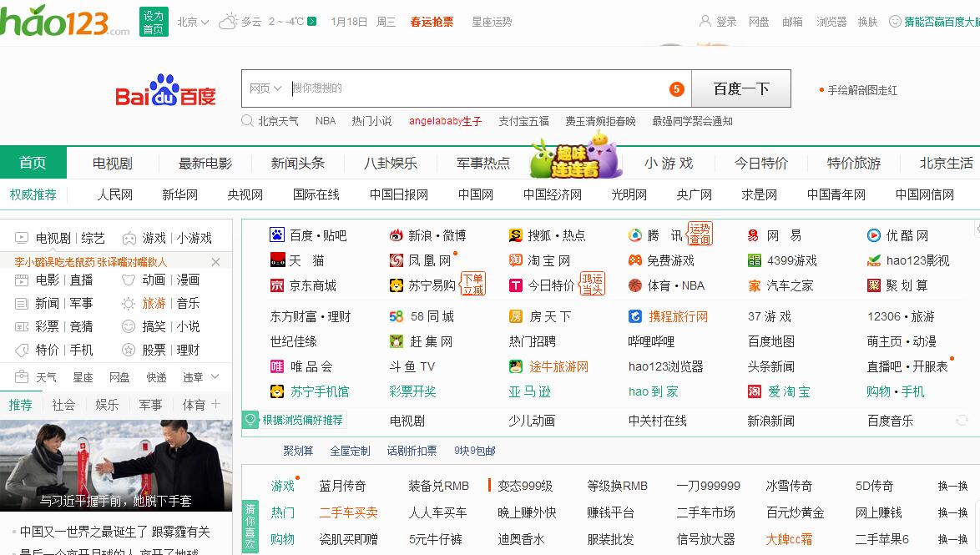Screen dimensions: 980x555
Task: Click 星座运势 link
Action: coord(492,22)
